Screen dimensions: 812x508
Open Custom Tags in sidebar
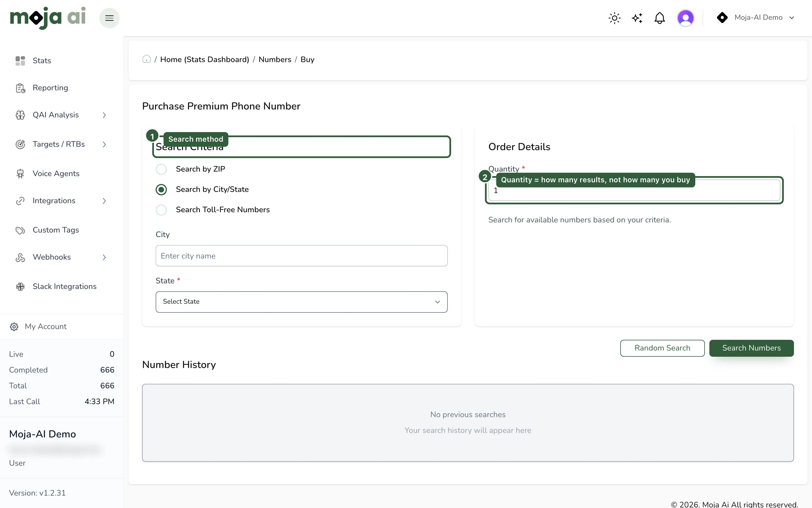(x=56, y=230)
